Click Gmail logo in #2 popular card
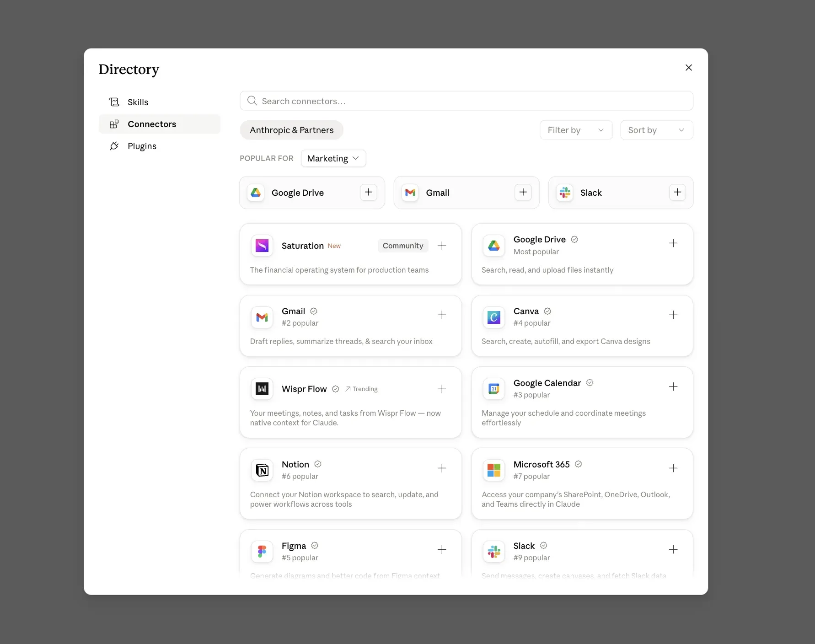 pos(262,317)
